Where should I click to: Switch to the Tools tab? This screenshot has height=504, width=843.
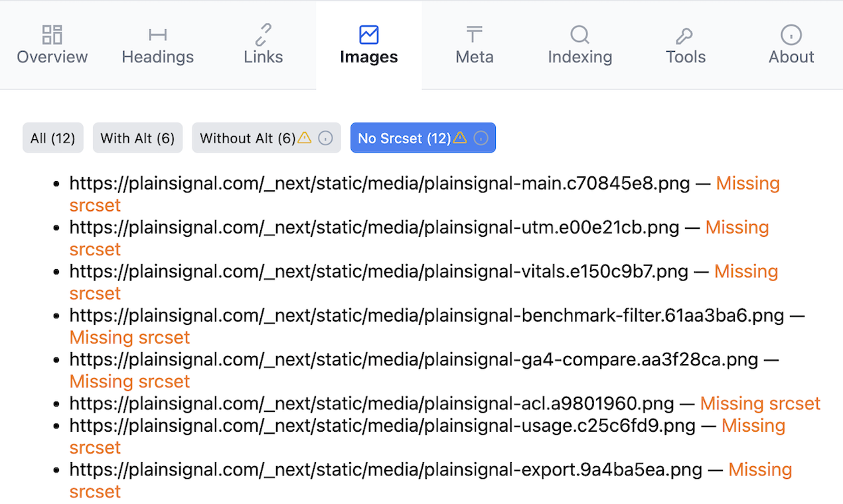click(686, 45)
